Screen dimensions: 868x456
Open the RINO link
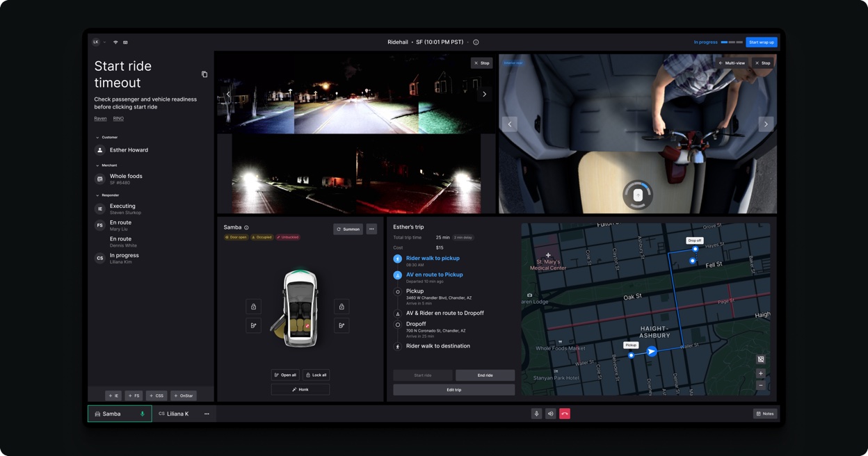[x=118, y=119]
